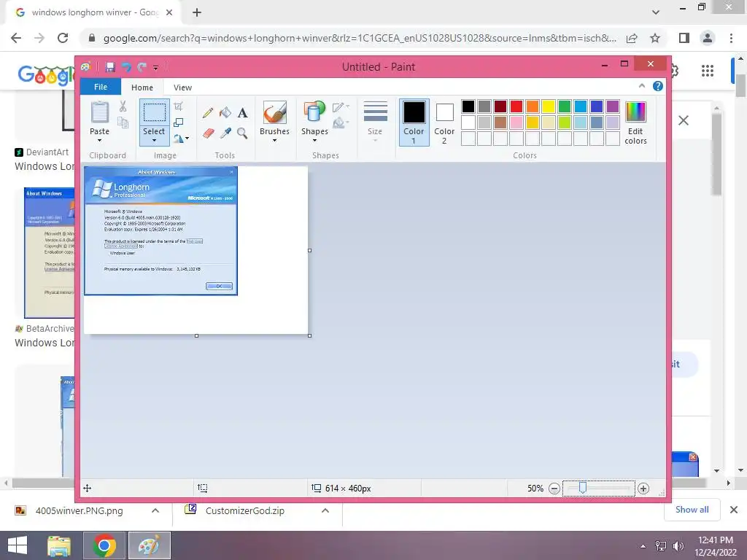Select Color 1 foreground button
Screen dimensions: 747x560
[x=414, y=122]
